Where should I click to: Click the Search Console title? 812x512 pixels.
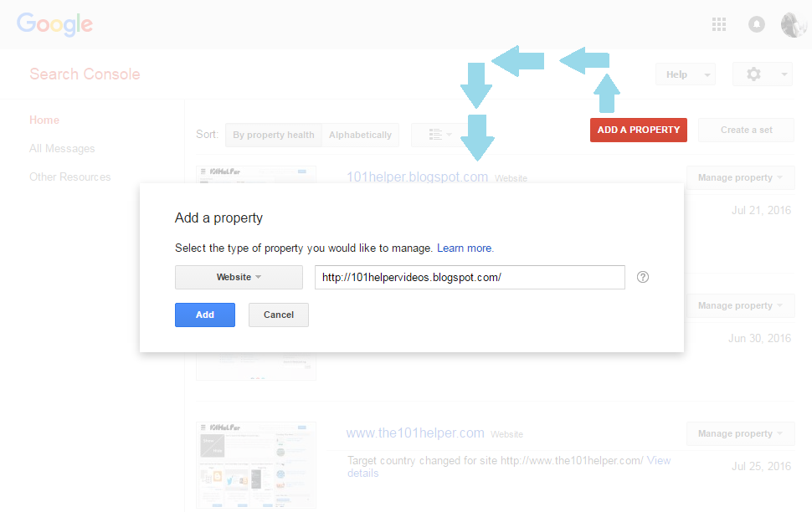[x=85, y=74]
